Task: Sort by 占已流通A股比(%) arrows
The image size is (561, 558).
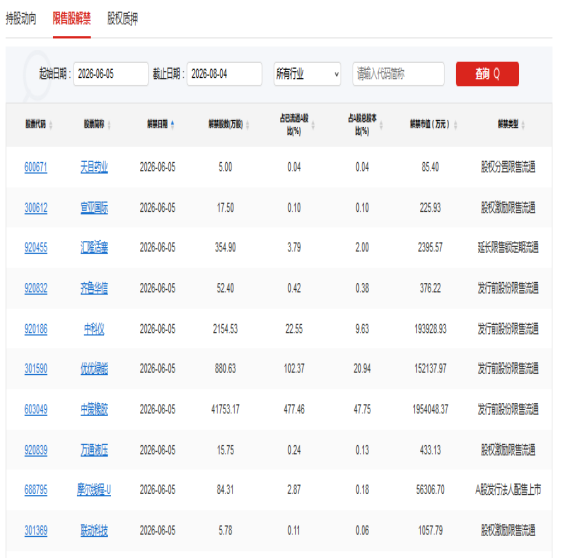Action: pyautogui.click(x=313, y=125)
